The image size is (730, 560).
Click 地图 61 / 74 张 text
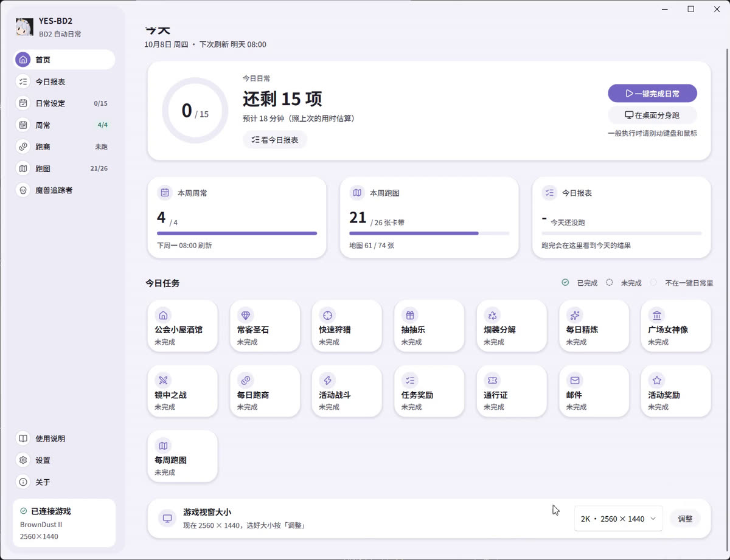(x=372, y=246)
